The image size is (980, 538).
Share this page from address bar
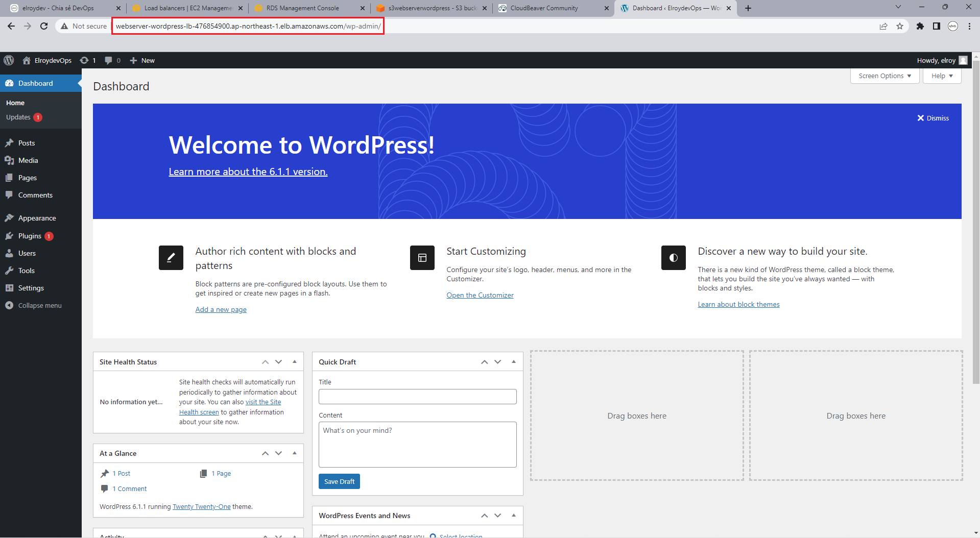pos(883,26)
